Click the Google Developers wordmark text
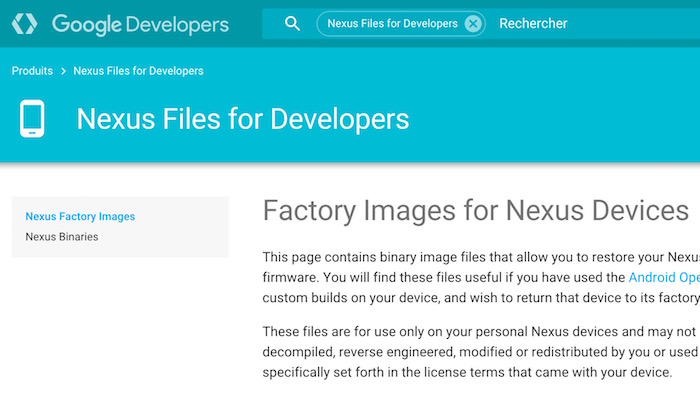 pyautogui.click(x=139, y=23)
